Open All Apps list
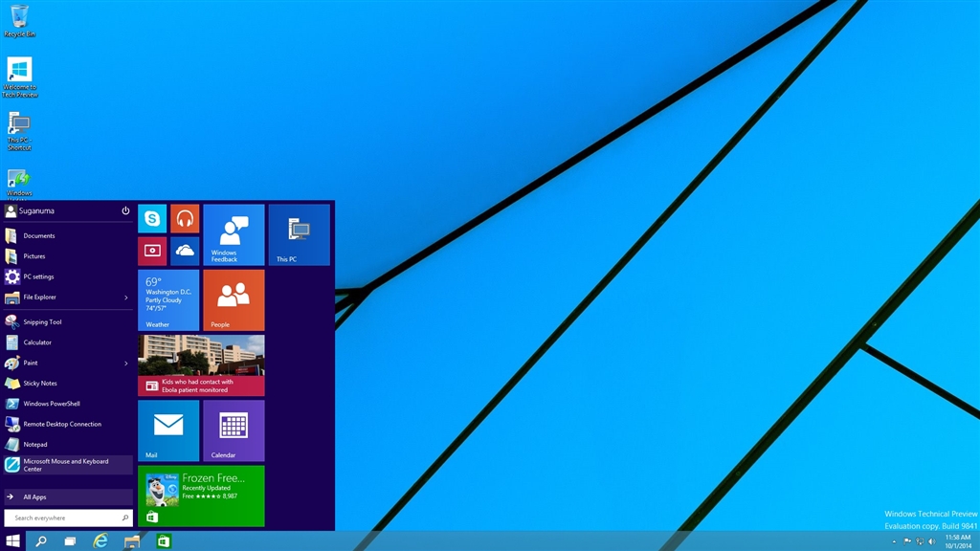 click(67, 497)
